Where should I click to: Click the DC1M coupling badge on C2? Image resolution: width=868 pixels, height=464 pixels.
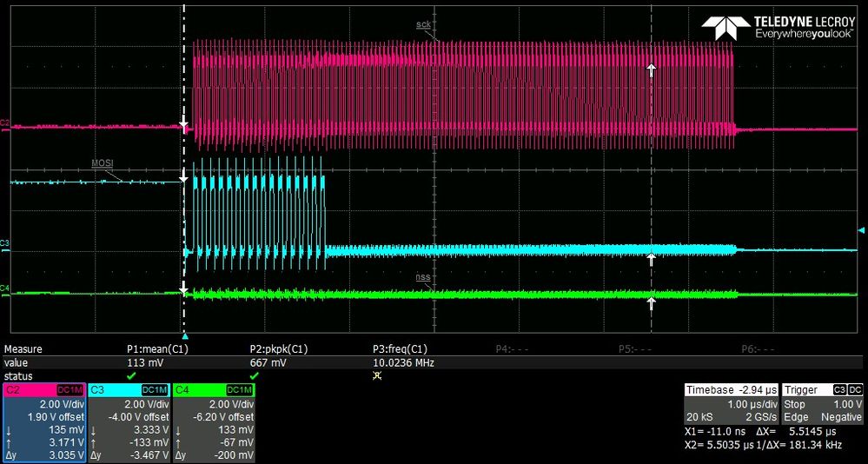70,390
